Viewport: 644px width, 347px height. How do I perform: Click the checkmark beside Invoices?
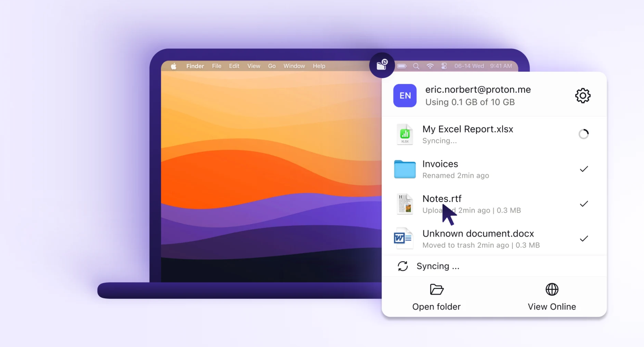click(584, 169)
